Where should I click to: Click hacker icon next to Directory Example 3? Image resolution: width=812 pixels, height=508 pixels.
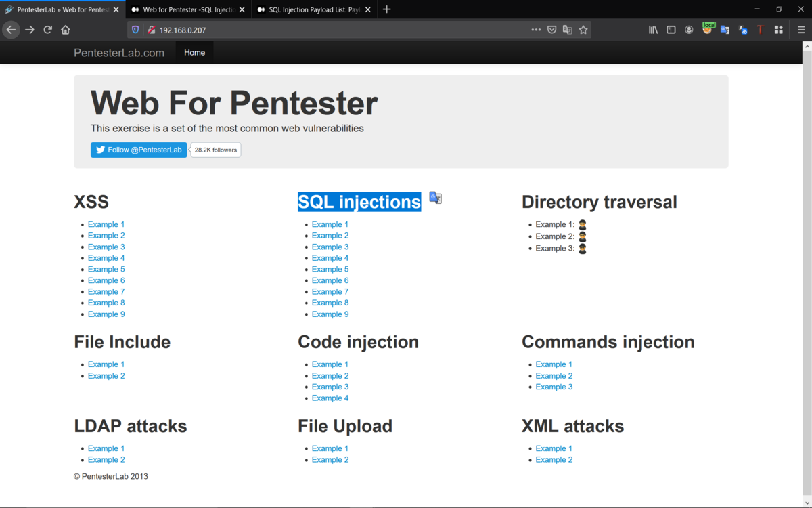pyautogui.click(x=583, y=249)
